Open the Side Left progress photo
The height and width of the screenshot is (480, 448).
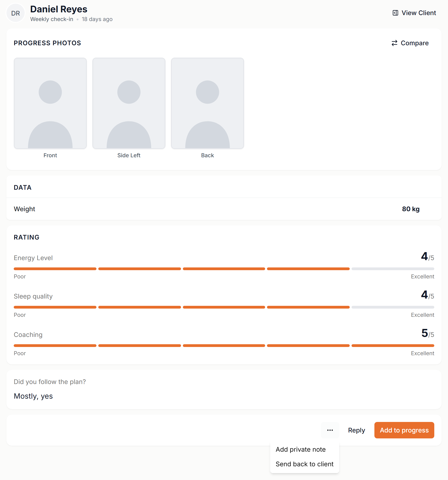tap(129, 103)
